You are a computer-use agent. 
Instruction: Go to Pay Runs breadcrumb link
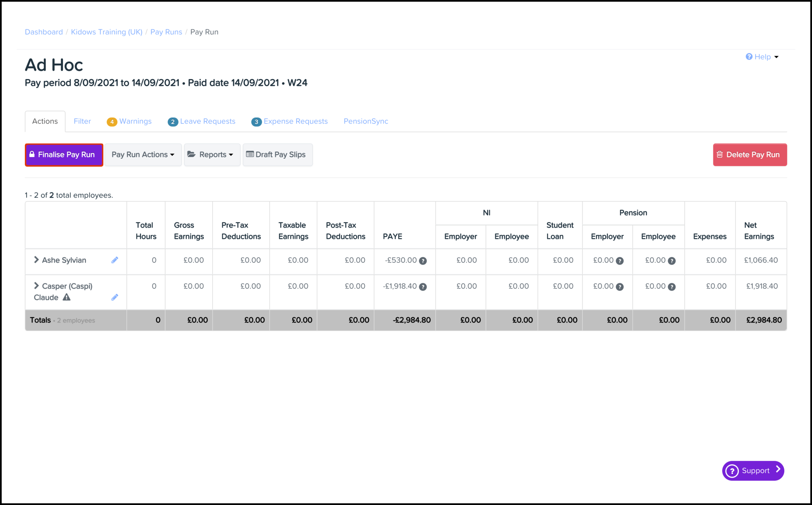coord(166,32)
